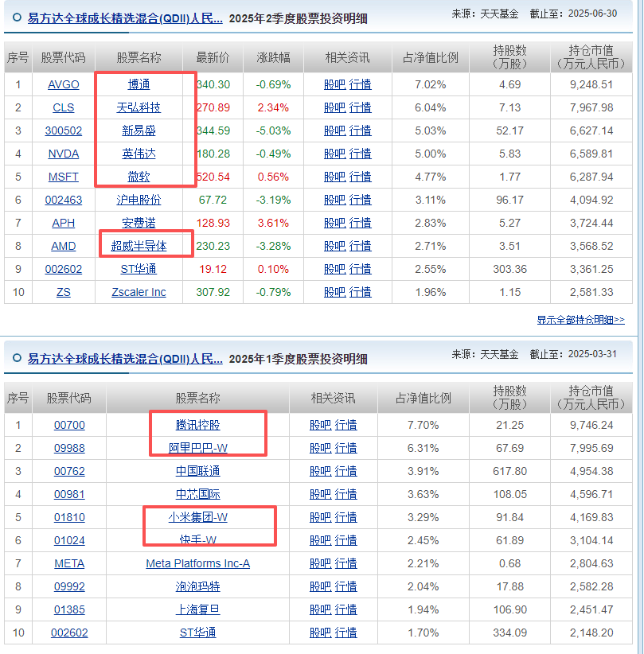Image resolution: width=644 pixels, height=654 pixels.
Task: Select 617.80 shares held cell
Action: click(x=509, y=471)
